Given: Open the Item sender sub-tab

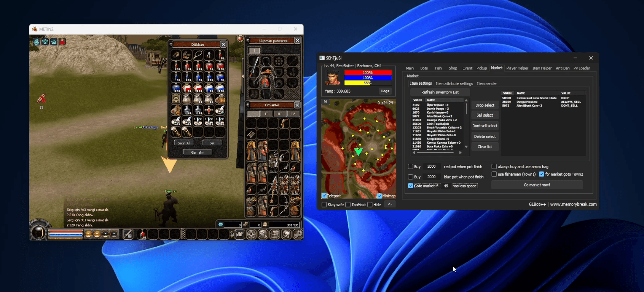Looking at the screenshot, I should coord(487,83).
